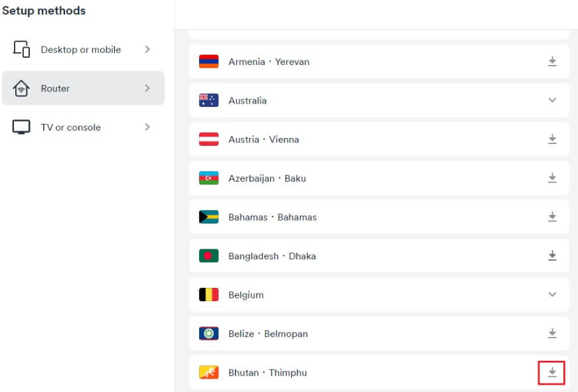The image size is (578, 392).
Task: Download the Bahamas configuration file
Action: [551, 217]
